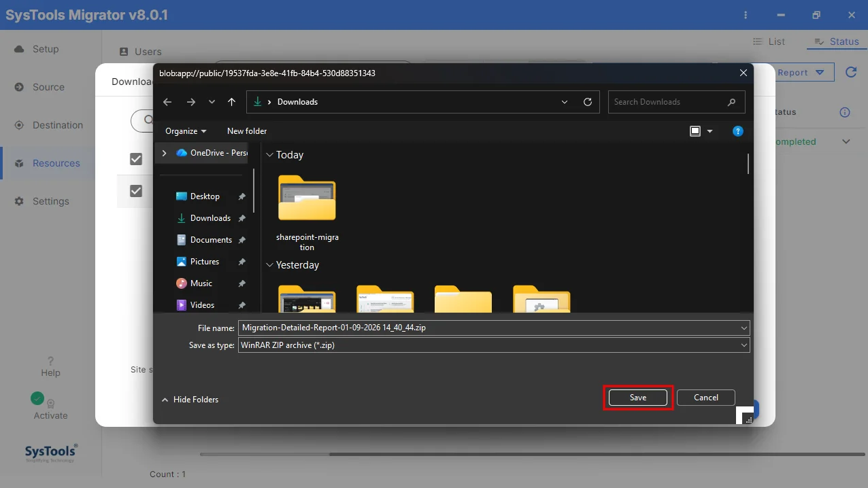Image resolution: width=868 pixels, height=488 pixels.
Task: Click the Destination target icon in the sidebar
Action: tap(19, 125)
